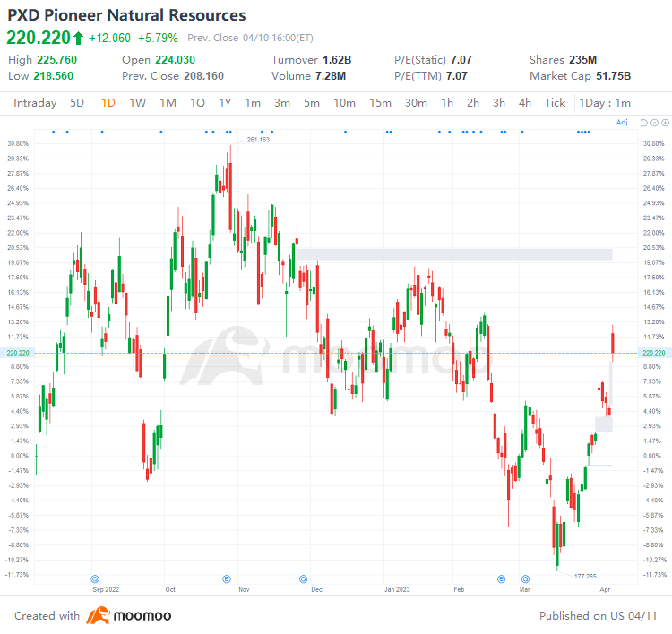The height and width of the screenshot is (634, 672).
Task: Toggle the Adj price adjustment option
Action: (x=623, y=122)
